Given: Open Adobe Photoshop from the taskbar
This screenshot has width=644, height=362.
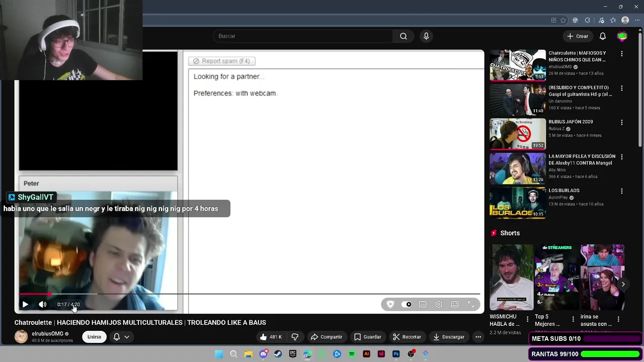Looking at the screenshot, I should tap(396, 354).
